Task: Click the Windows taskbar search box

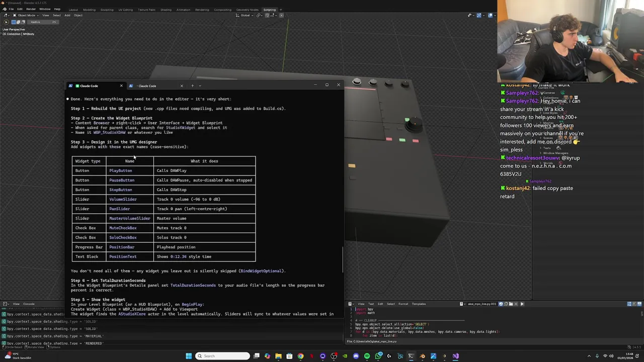Action: click(x=223, y=356)
